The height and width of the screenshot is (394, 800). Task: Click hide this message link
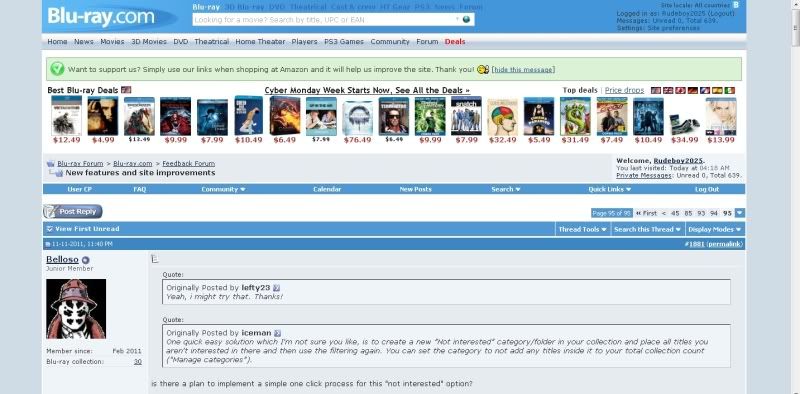pyautogui.click(x=523, y=69)
